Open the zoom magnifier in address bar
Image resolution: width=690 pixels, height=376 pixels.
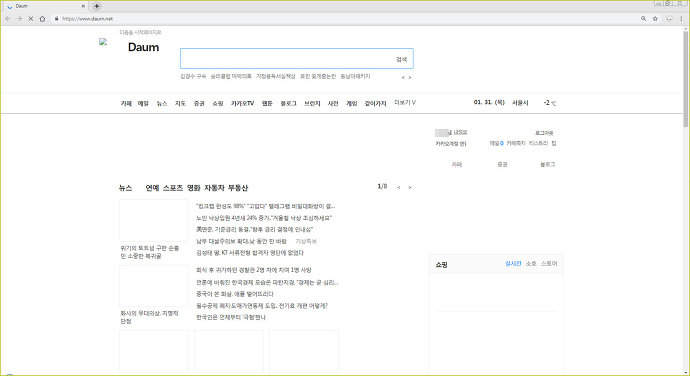coord(643,18)
